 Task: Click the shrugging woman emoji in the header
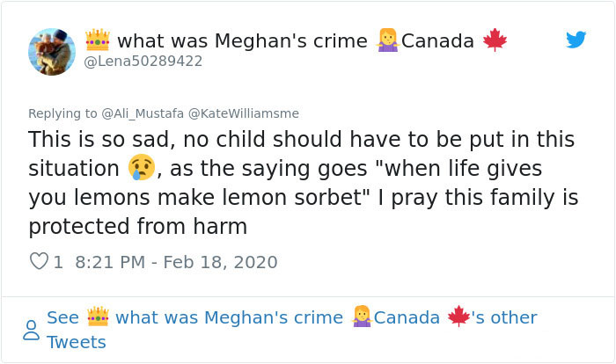[x=387, y=40]
